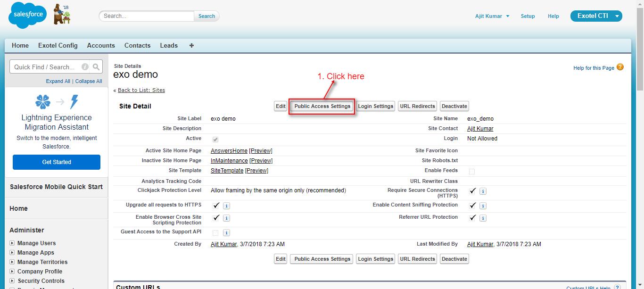Go back to the Sites list
Image resolution: width=644 pixels, height=289 pixels.
(141, 90)
